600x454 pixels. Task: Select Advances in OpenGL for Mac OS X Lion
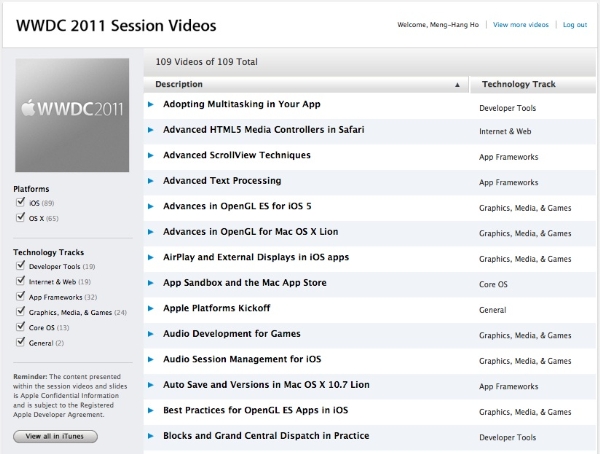(x=251, y=232)
